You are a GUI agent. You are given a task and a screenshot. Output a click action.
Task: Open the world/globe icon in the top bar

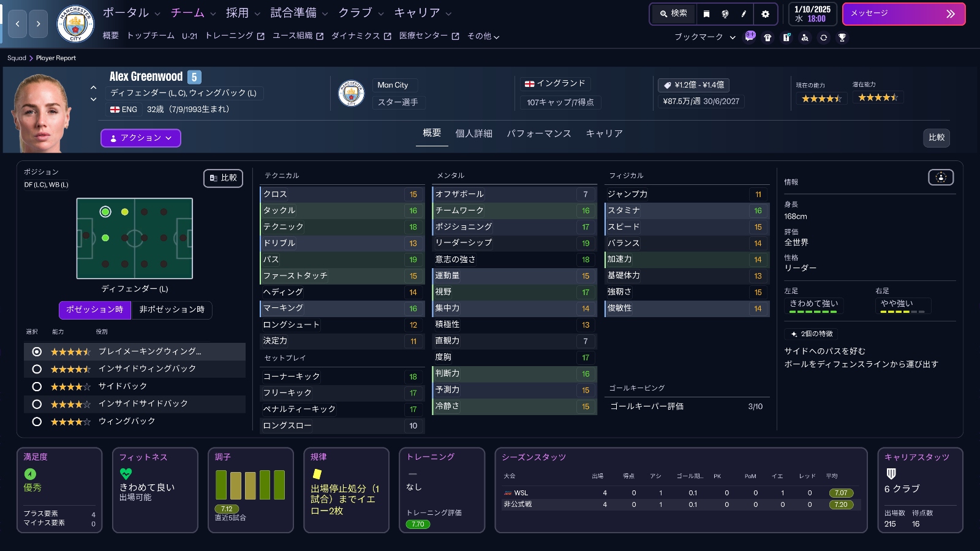pos(725,14)
